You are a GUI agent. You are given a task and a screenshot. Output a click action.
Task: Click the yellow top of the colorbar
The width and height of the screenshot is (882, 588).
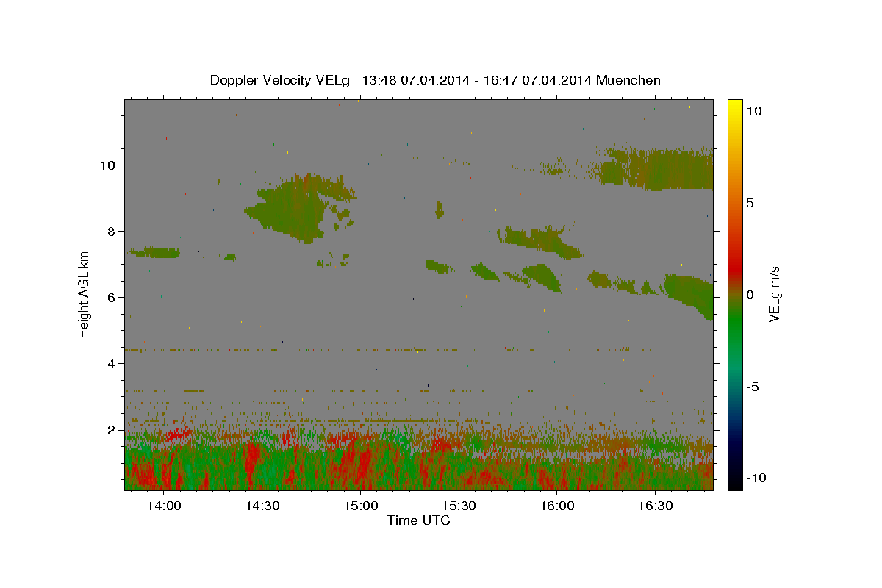click(734, 109)
